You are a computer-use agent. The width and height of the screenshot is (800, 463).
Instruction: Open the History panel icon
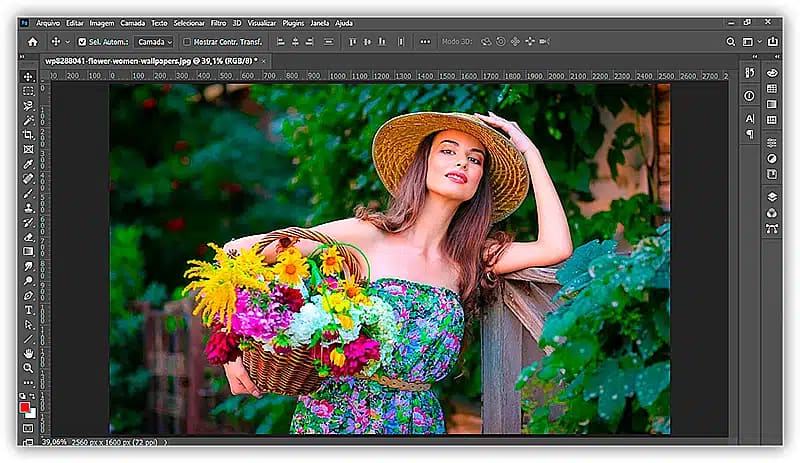tap(749, 73)
